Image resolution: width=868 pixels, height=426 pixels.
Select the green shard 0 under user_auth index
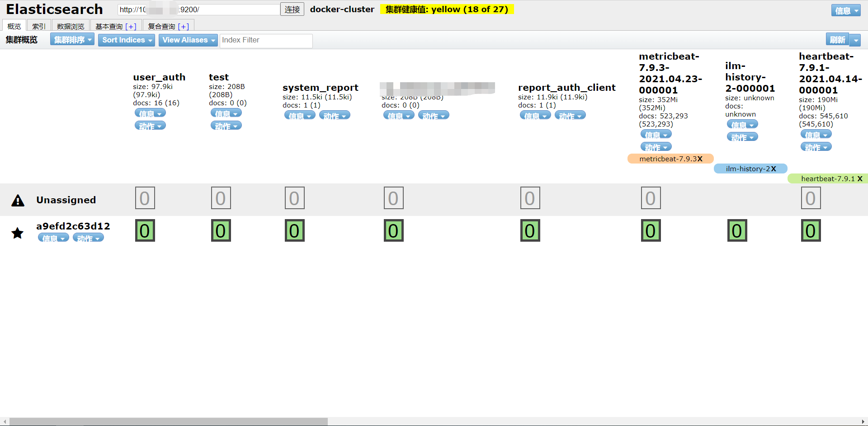[x=145, y=230]
